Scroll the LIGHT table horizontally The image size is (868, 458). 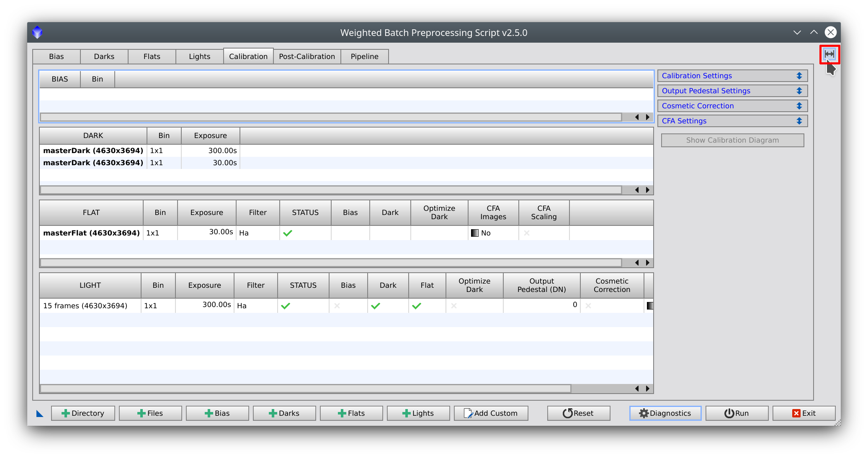pos(647,389)
